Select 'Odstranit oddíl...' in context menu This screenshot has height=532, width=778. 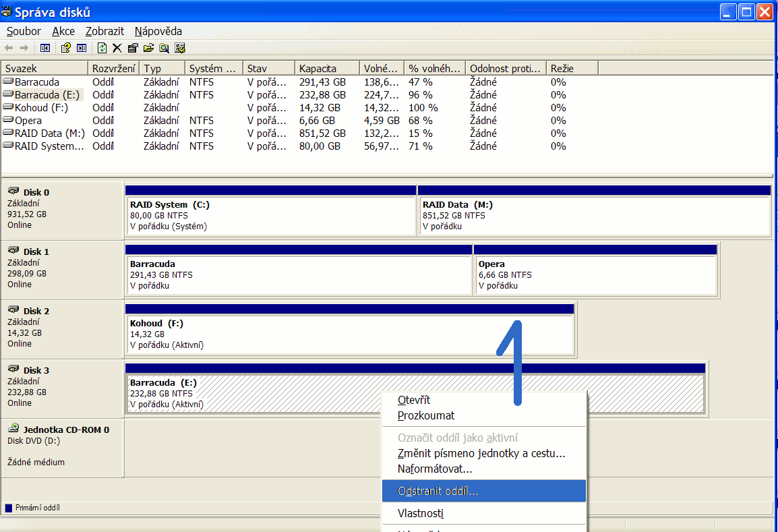coord(438,491)
